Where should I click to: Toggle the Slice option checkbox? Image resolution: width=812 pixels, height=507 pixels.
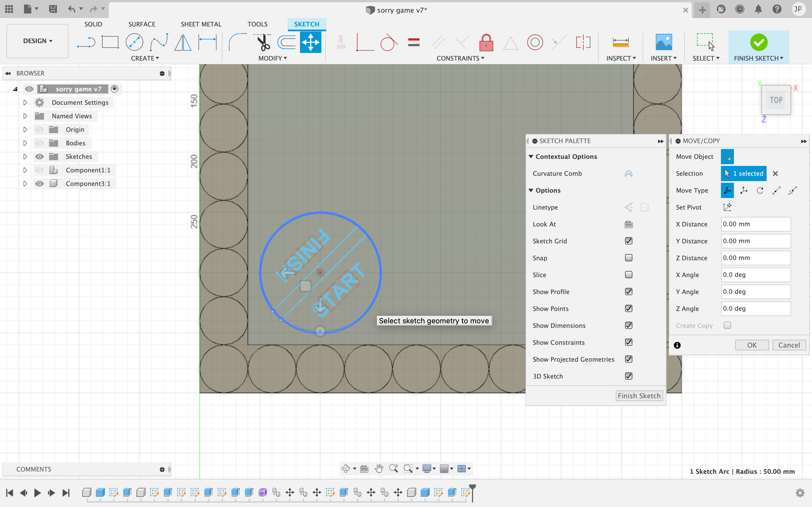click(x=629, y=275)
